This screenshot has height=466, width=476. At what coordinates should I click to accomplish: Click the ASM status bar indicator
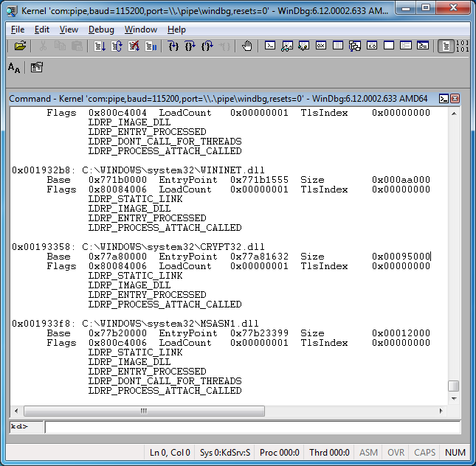(368, 453)
